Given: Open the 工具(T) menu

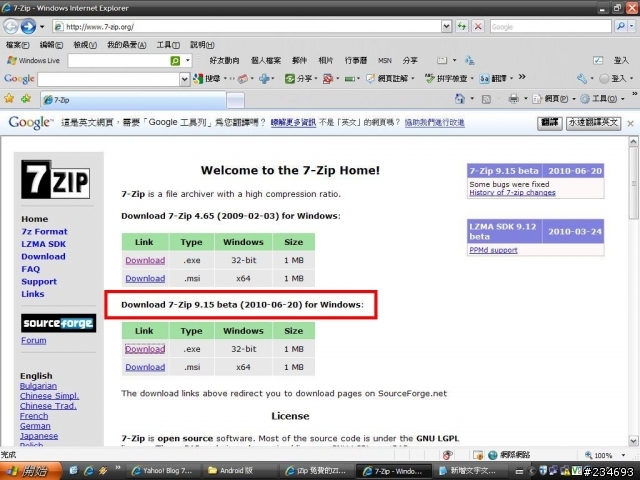Looking at the screenshot, I should click(168, 45).
